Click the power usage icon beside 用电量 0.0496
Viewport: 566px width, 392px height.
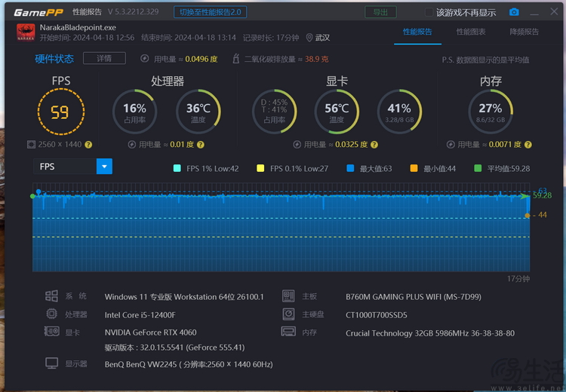tap(144, 58)
